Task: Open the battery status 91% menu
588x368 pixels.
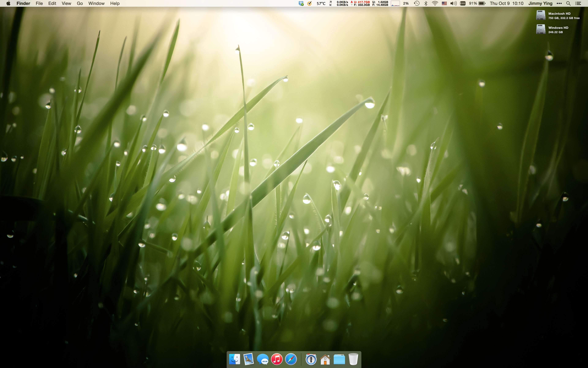Action: pyautogui.click(x=477, y=3)
